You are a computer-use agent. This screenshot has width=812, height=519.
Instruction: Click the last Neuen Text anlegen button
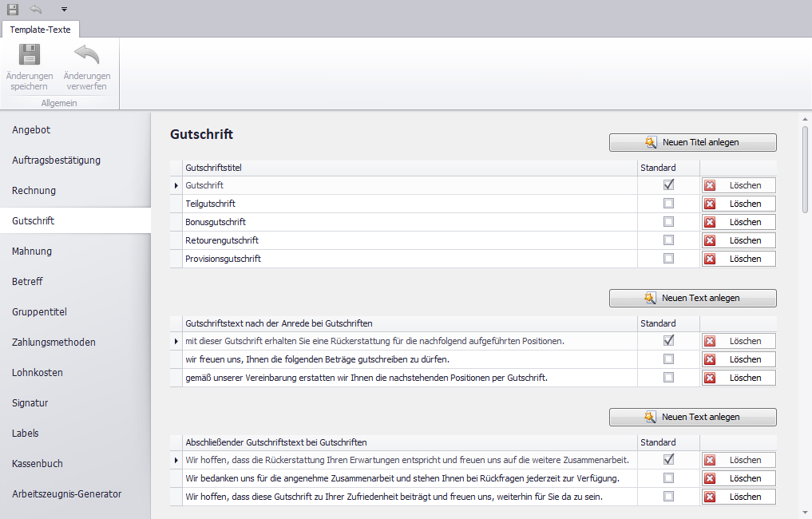point(692,417)
